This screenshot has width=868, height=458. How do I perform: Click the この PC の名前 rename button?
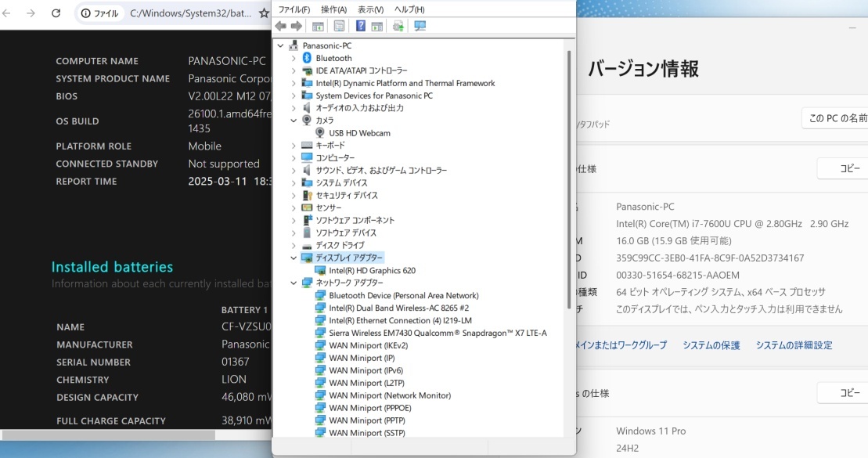836,118
